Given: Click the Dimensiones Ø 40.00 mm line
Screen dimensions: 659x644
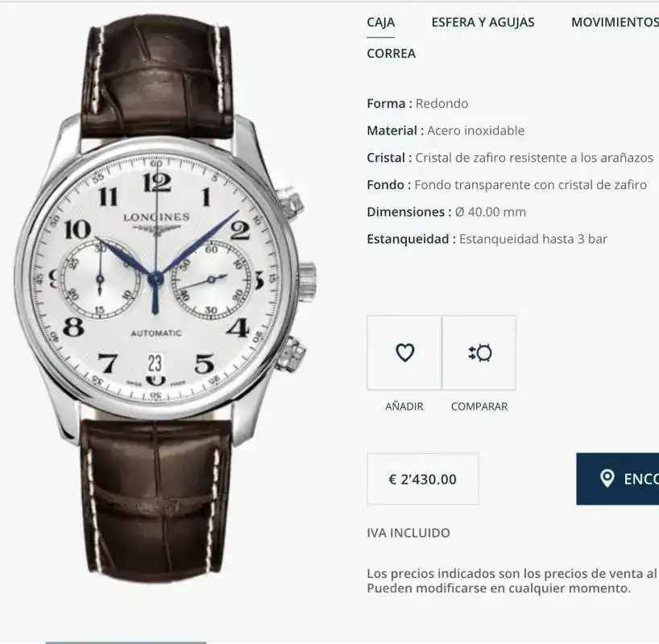Looking at the screenshot, I should pyautogui.click(x=446, y=213).
